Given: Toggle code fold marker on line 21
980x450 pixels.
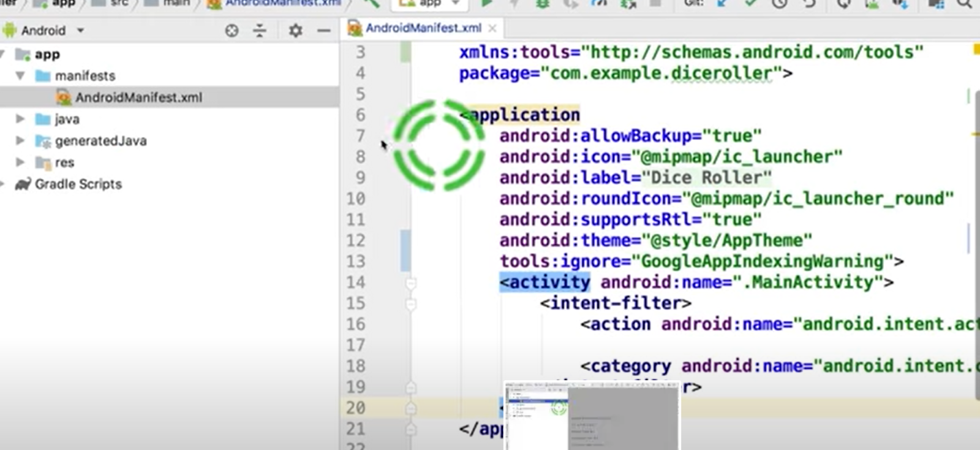Looking at the screenshot, I should [411, 429].
